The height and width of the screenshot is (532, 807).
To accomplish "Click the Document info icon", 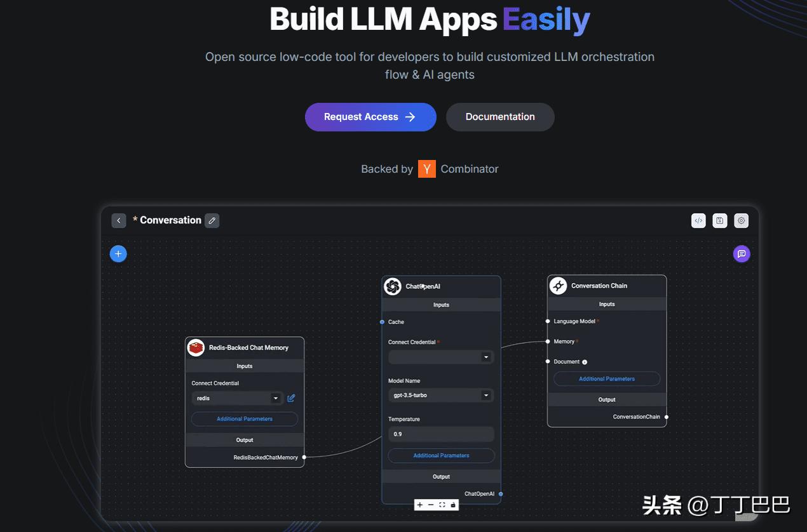I will (x=585, y=362).
